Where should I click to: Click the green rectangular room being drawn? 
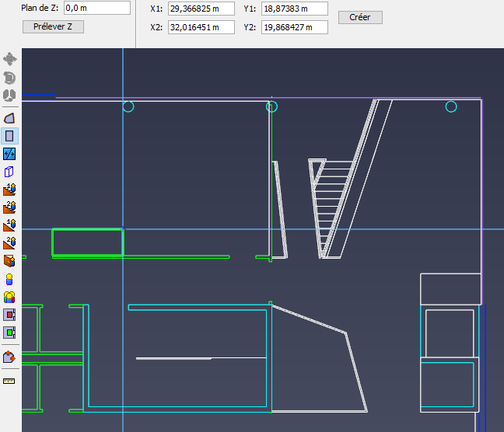(87, 242)
